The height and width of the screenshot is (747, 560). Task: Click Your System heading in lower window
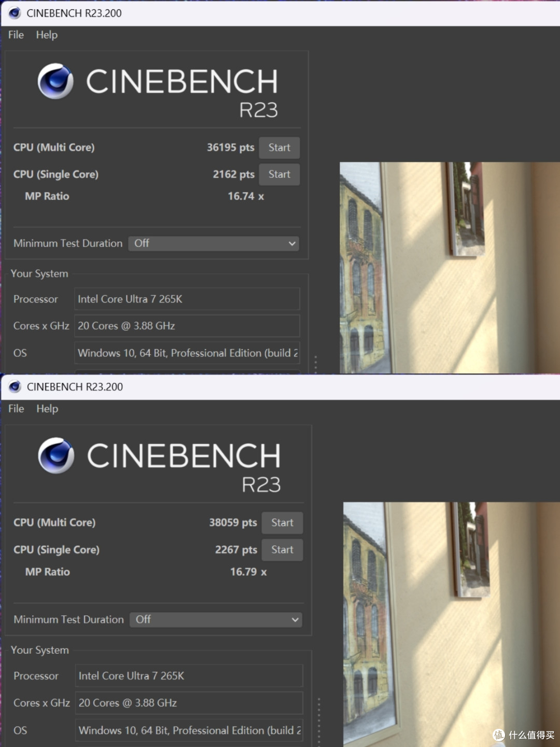40,650
